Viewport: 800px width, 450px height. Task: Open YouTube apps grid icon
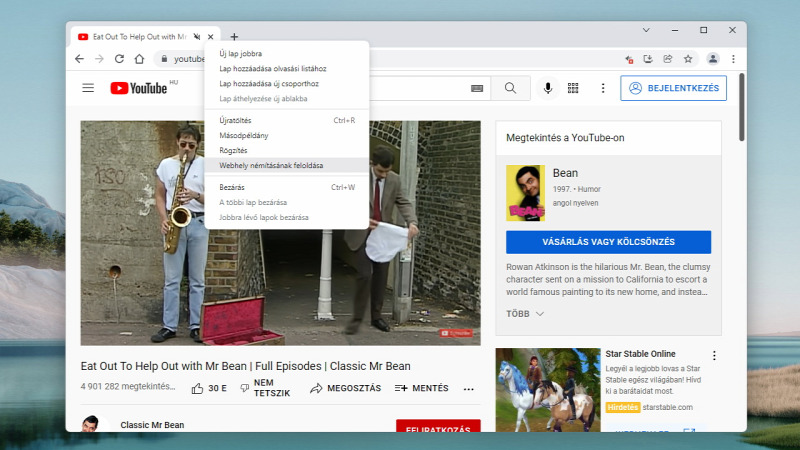573,88
